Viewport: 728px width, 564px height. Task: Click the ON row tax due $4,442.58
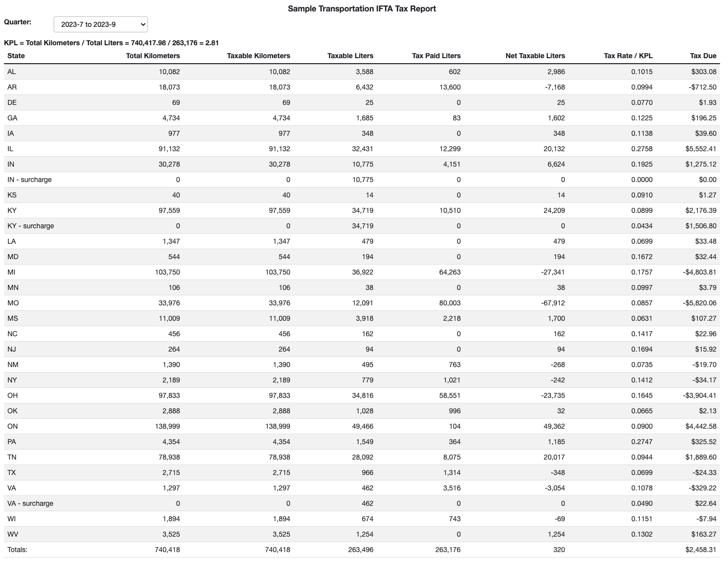coord(701,426)
